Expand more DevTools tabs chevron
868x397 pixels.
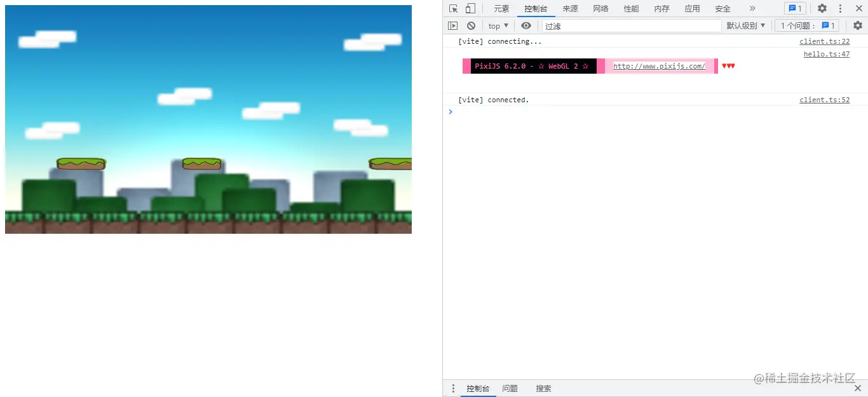click(x=752, y=8)
